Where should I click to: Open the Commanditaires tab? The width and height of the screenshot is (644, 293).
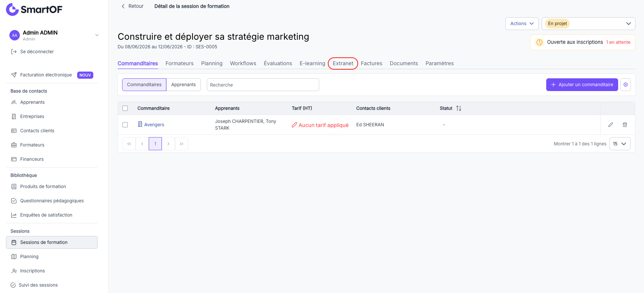pos(138,63)
